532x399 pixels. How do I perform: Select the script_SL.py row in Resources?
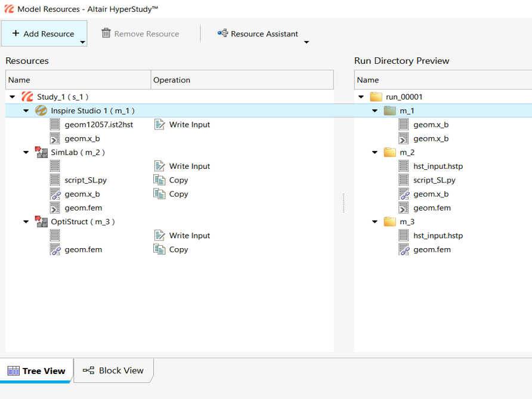tap(169, 180)
